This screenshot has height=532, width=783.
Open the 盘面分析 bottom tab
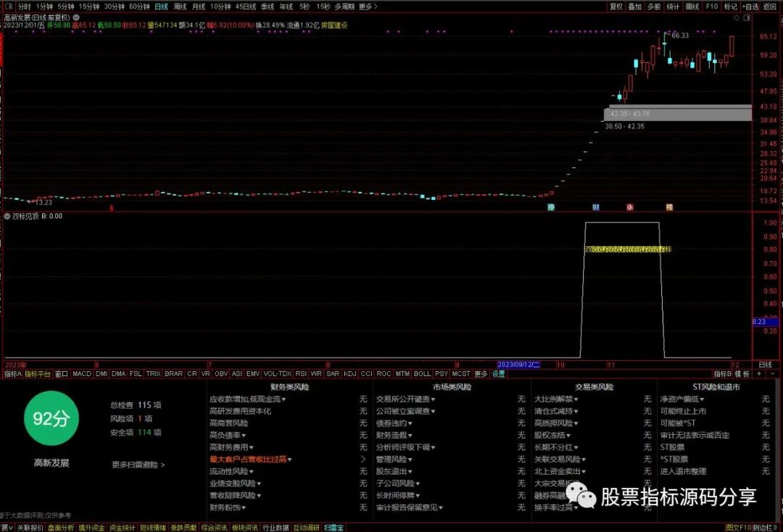61,528
